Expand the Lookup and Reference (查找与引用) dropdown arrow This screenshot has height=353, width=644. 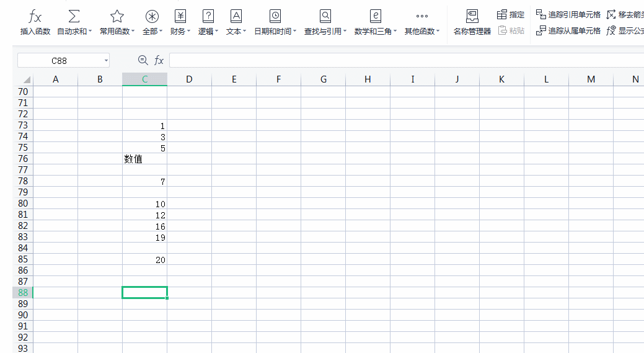[x=345, y=31]
